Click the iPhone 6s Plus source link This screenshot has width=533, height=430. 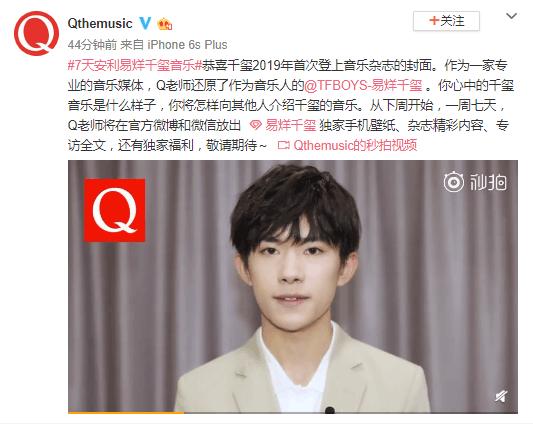[187, 45]
